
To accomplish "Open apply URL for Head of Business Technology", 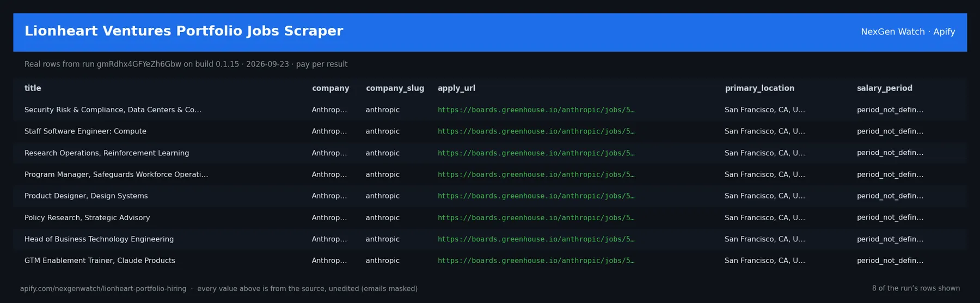I will point(536,239).
